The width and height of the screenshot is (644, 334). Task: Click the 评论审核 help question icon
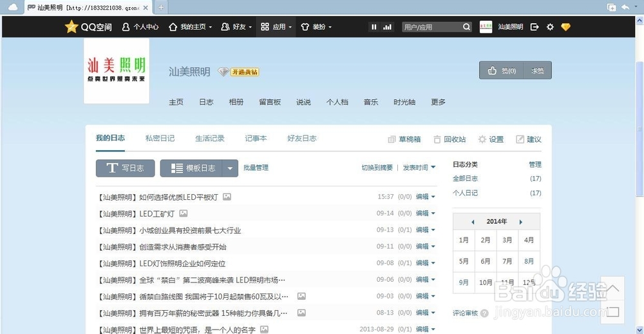[x=484, y=313]
